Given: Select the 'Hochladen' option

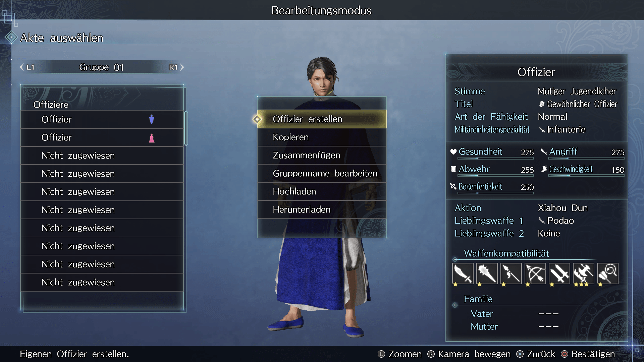Looking at the screenshot, I should (322, 191).
